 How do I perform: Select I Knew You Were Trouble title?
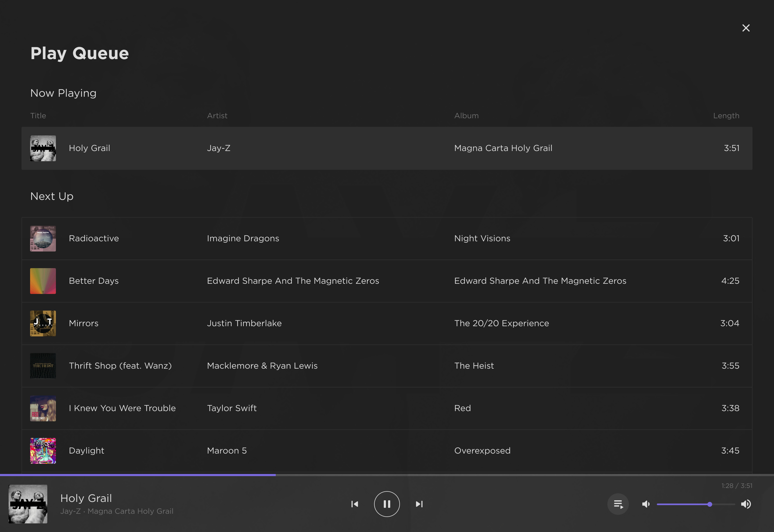click(122, 408)
